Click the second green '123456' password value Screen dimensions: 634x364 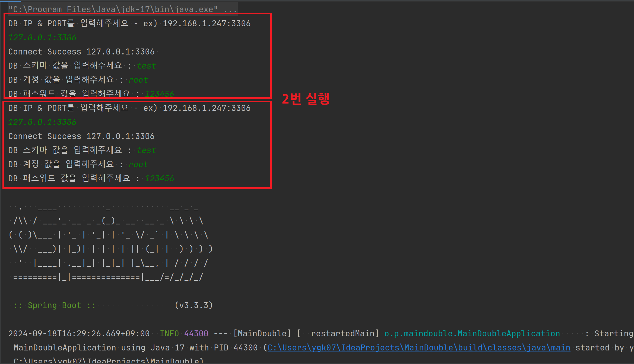point(159,179)
